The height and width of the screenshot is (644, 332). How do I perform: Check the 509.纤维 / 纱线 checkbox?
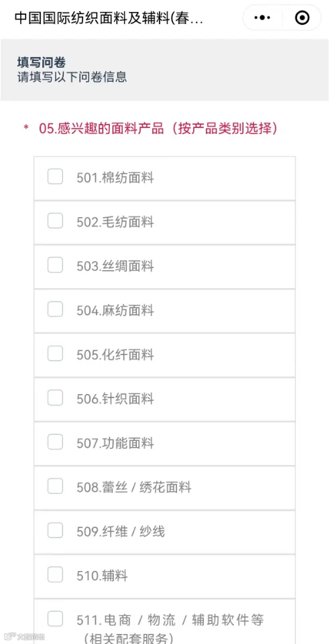(x=55, y=530)
